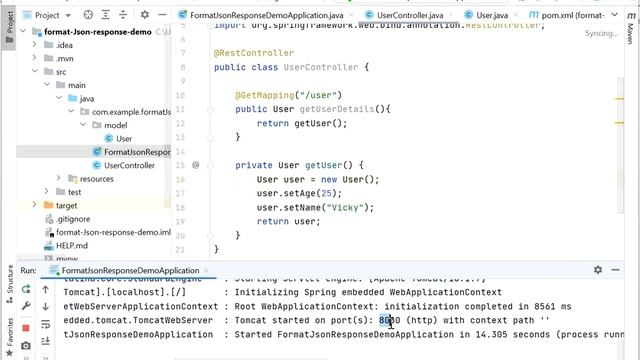This screenshot has height=360, width=640.
Task: Expand the target folder
Action: pyautogui.click(x=35, y=205)
